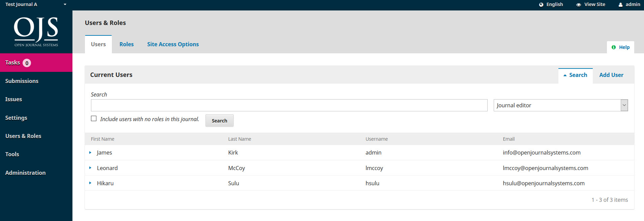Collapse the Search panel toggle
This screenshot has height=221, width=644.
click(x=575, y=75)
